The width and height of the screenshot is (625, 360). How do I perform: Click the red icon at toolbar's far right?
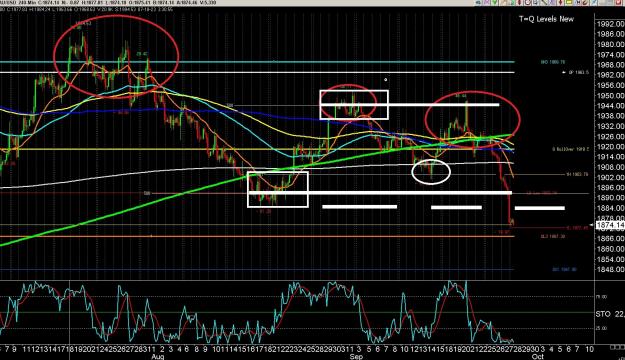(x=619, y=2)
